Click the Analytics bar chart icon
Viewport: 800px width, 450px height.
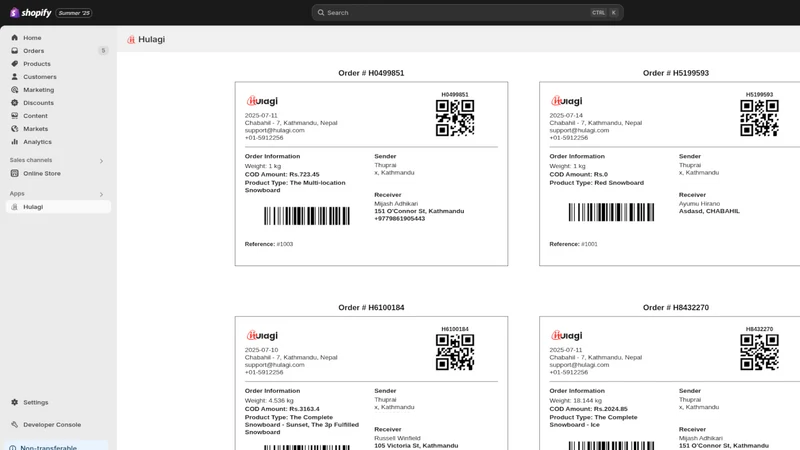pyautogui.click(x=14, y=142)
